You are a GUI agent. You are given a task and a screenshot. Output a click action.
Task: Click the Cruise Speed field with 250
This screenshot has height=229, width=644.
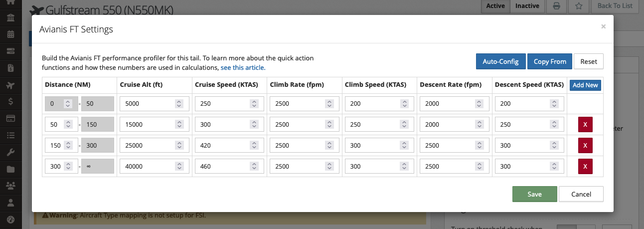230,104
